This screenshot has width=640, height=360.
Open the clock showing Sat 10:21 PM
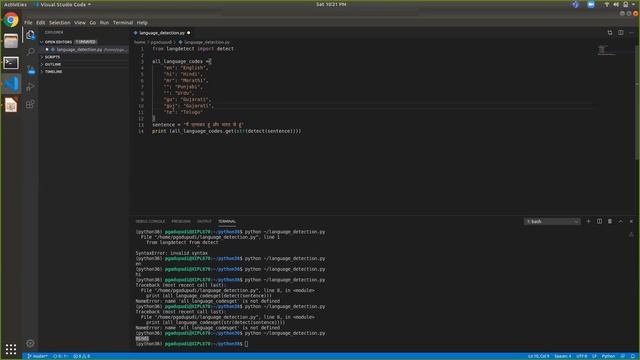tap(331, 4)
